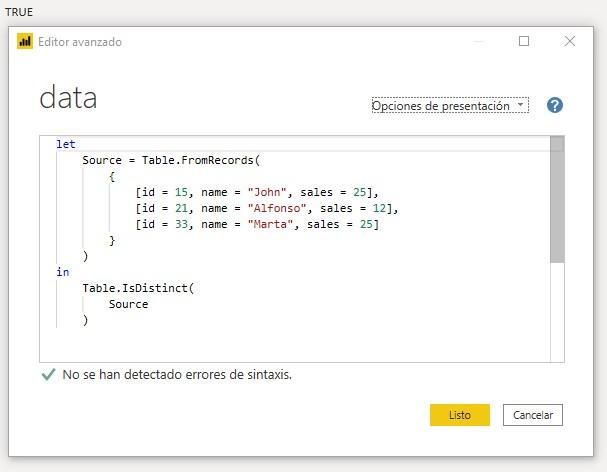Click the Listo button
Image resolution: width=607 pixels, height=472 pixels.
(x=460, y=415)
